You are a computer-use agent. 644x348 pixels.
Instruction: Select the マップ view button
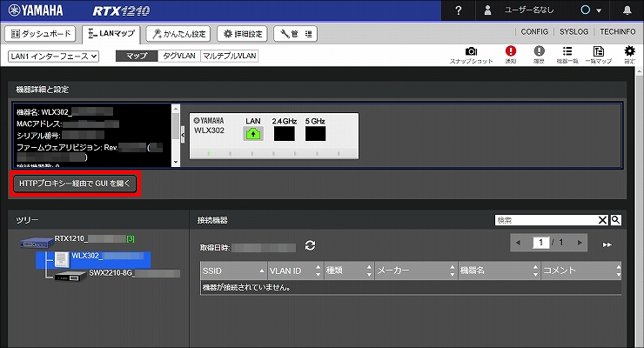(x=137, y=56)
